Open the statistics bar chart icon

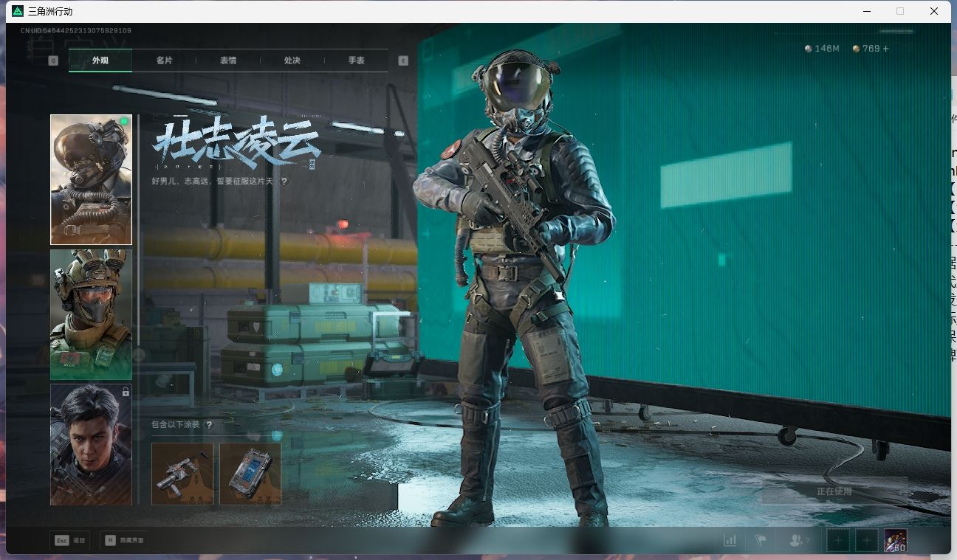pos(730,540)
